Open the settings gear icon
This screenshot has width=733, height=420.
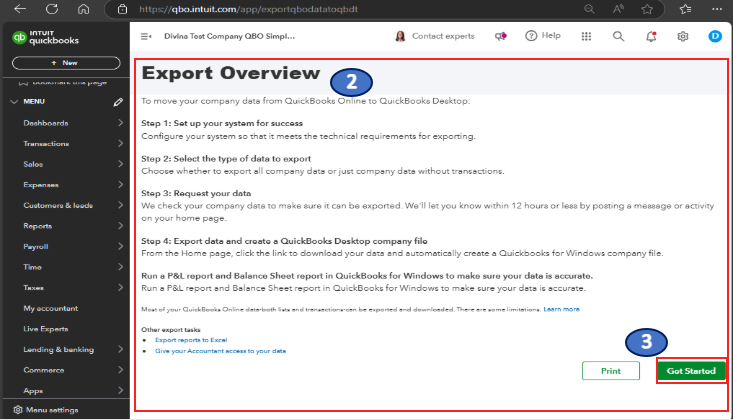click(x=683, y=36)
